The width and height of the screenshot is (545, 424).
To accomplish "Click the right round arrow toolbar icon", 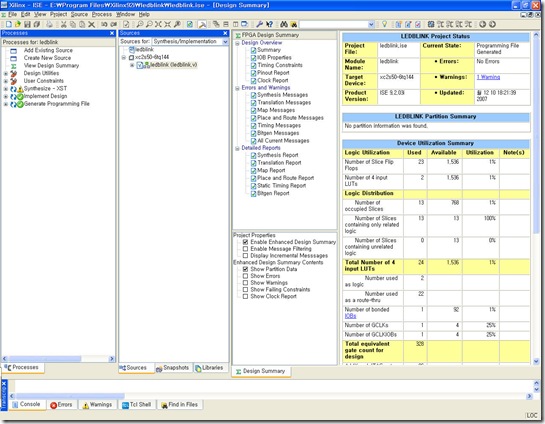I will pyautogui.click(x=492, y=24).
